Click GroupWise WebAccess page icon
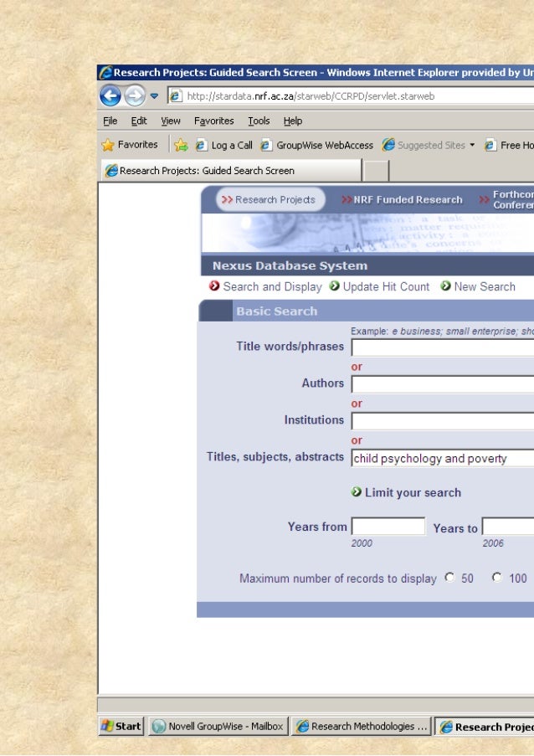 coord(266,145)
